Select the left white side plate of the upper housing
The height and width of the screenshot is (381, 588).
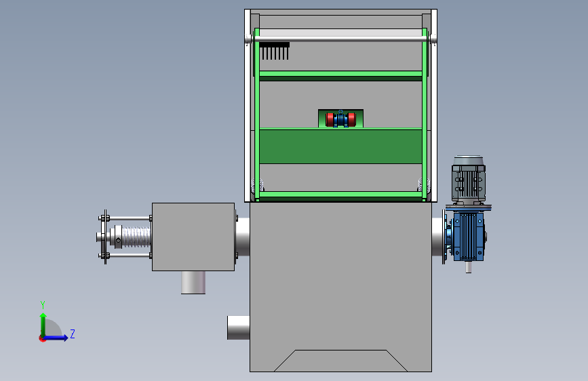247,105
